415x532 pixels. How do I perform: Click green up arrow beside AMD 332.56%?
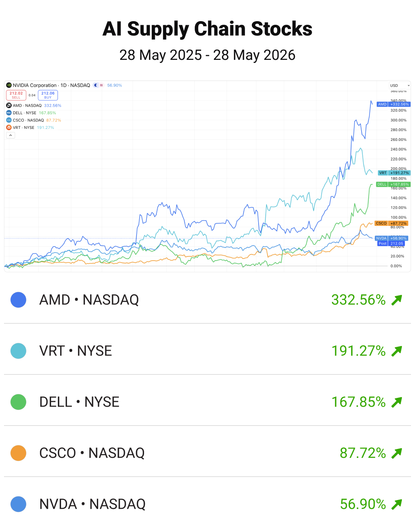(396, 300)
